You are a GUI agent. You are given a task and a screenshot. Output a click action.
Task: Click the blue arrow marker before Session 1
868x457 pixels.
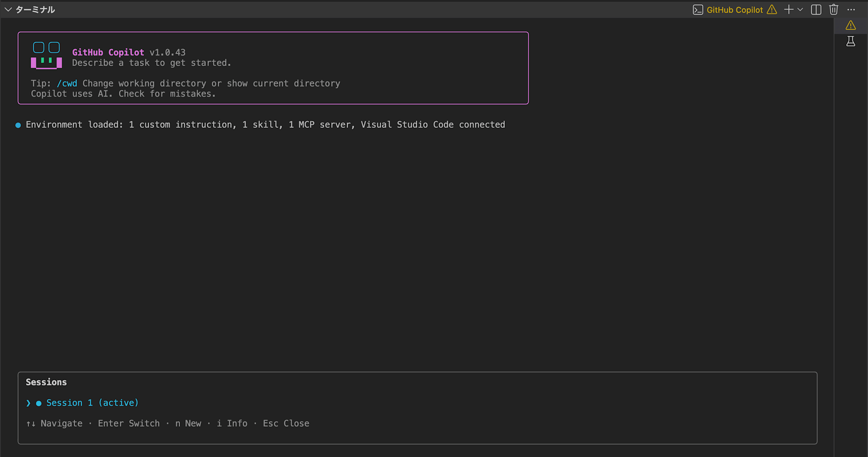[28, 403]
